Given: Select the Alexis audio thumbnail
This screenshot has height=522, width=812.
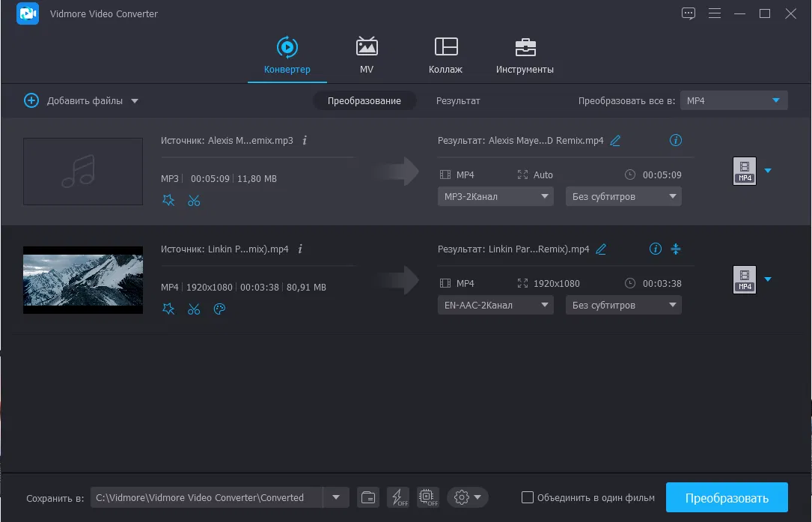Looking at the screenshot, I should point(83,172).
